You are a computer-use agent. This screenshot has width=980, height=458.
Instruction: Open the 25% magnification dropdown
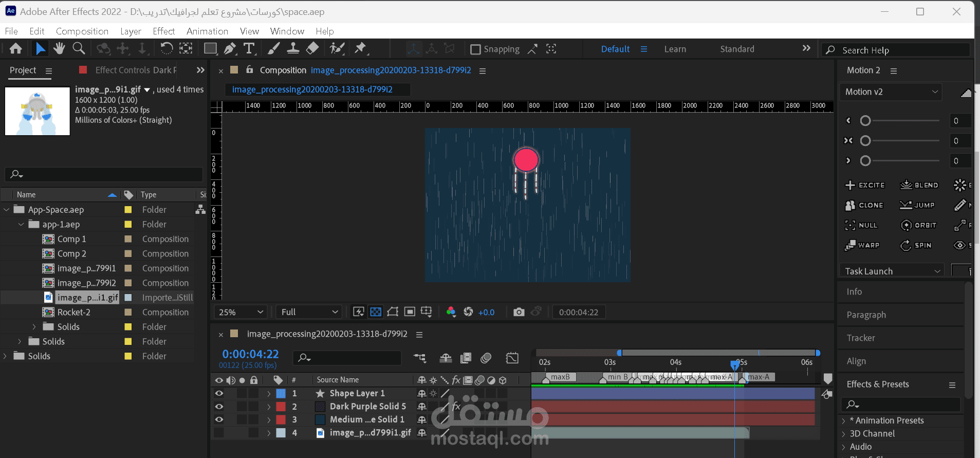click(x=241, y=312)
